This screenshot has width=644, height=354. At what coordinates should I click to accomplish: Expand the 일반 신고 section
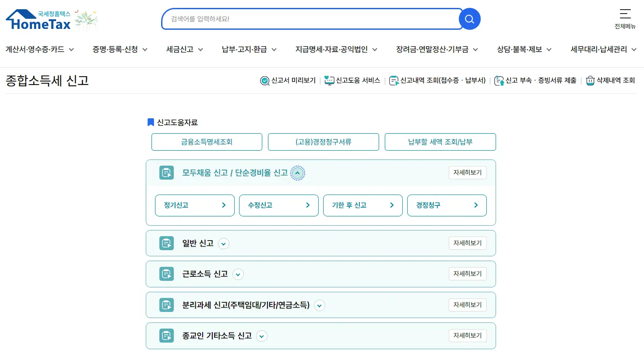coord(224,243)
